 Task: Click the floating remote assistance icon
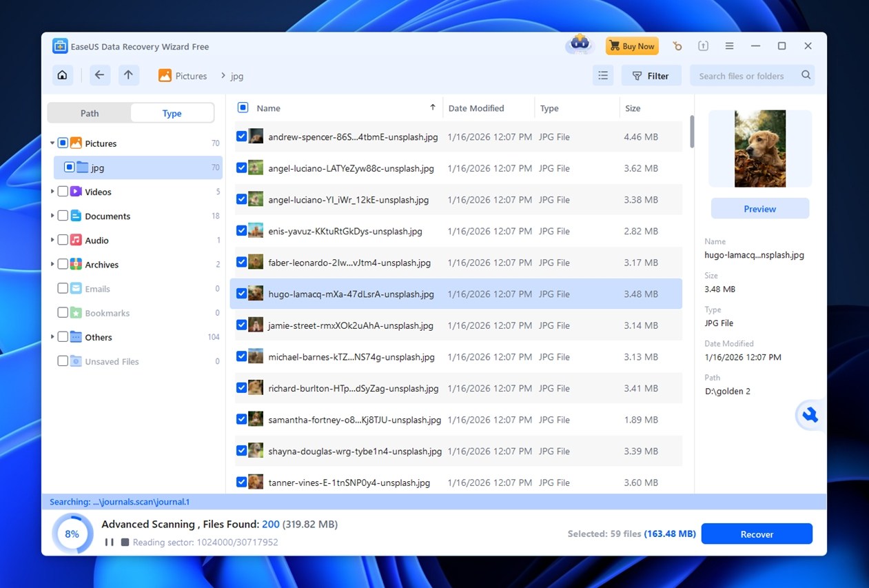[810, 415]
